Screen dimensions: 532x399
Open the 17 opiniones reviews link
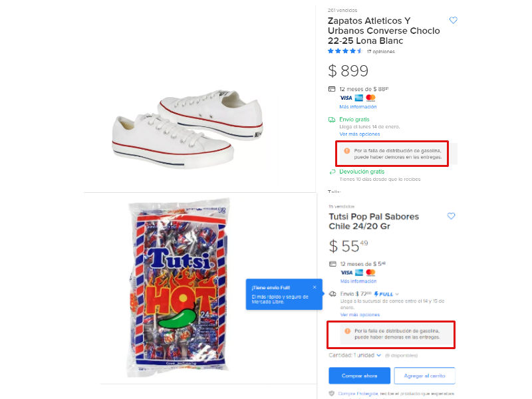coord(380,52)
